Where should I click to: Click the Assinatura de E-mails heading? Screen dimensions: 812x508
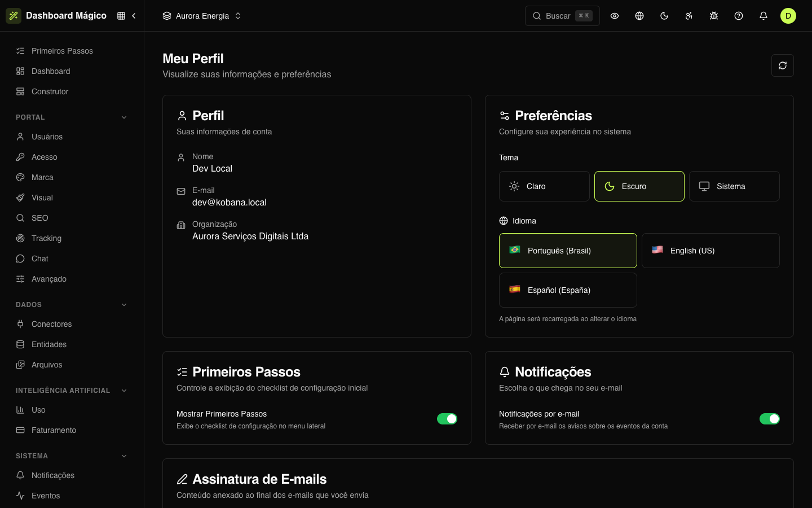(259, 479)
